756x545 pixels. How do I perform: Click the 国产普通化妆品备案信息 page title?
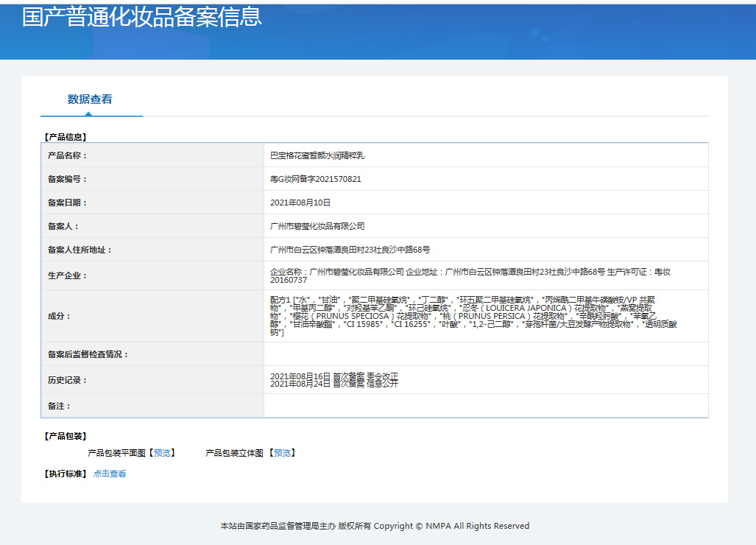coord(142,17)
